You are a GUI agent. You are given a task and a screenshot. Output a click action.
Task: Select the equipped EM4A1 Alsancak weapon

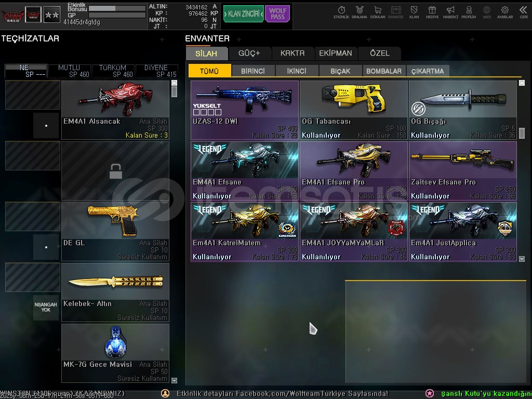pyautogui.click(x=115, y=110)
